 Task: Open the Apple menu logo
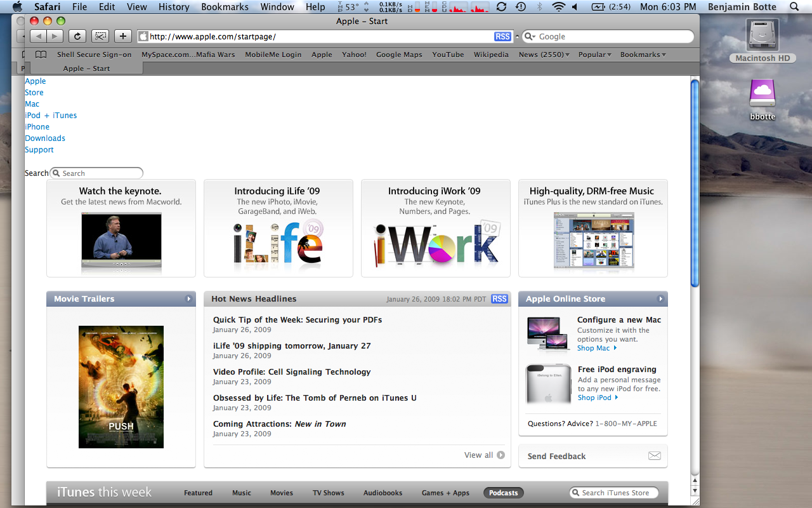point(17,7)
